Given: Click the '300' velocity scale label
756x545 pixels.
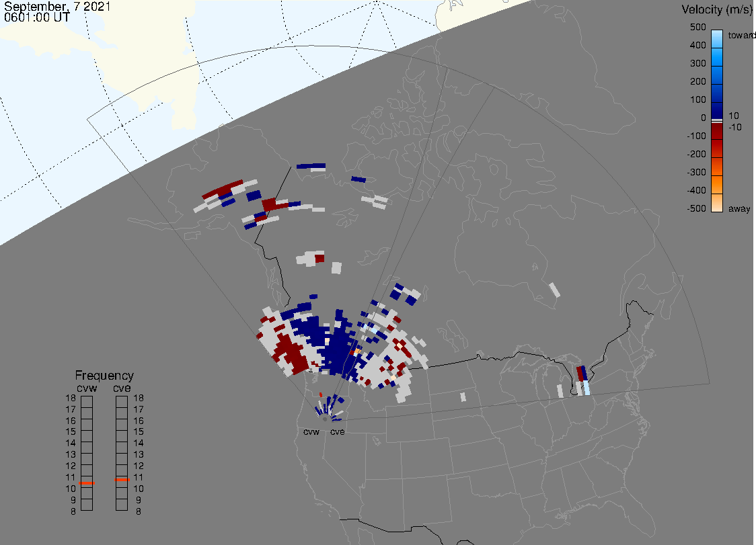Looking at the screenshot, I should (x=697, y=63).
